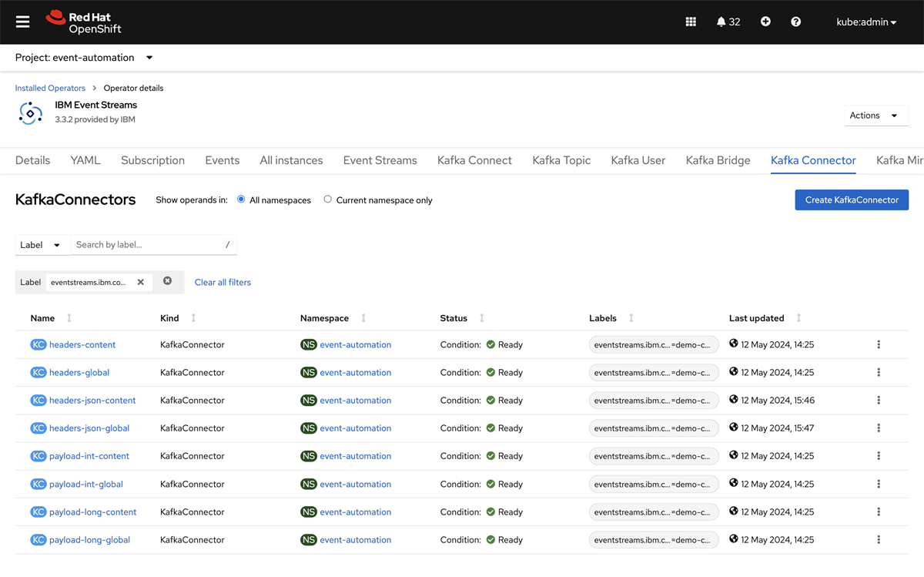
Task: Select Current namespace only option
Action: click(x=327, y=199)
